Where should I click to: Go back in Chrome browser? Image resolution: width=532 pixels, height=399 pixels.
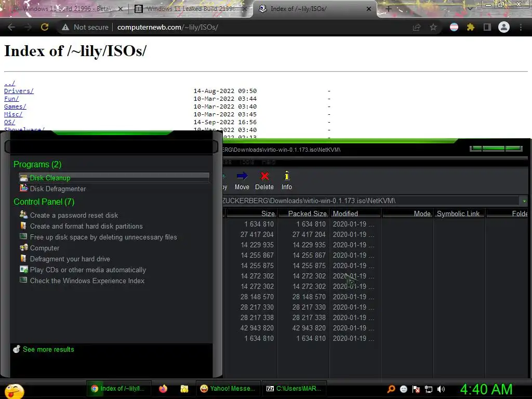11,27
